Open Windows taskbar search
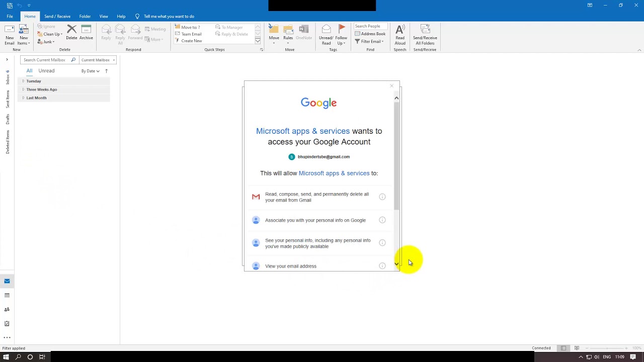Image resolution: width=644 pixels, height=362 pixels. click(18, 357)
